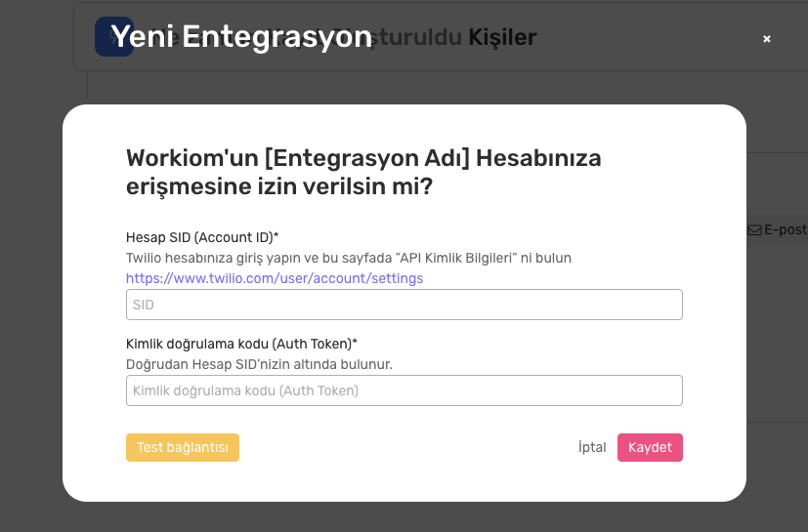The width and height of the screenshot is (808, 532).
Task: Click the heading "Workiom'un [Entegrasyon Adı] Hesabınıza"
Action: tap(363, 158)
